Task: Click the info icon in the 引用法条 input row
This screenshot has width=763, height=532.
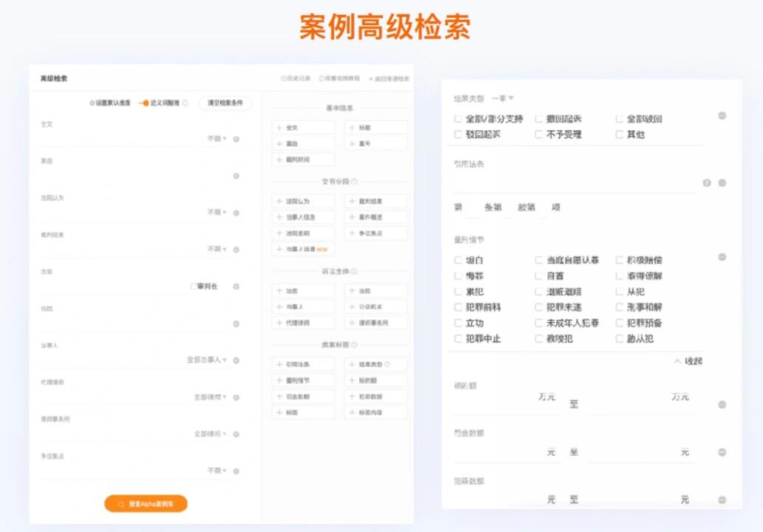Action: (707, 183)
